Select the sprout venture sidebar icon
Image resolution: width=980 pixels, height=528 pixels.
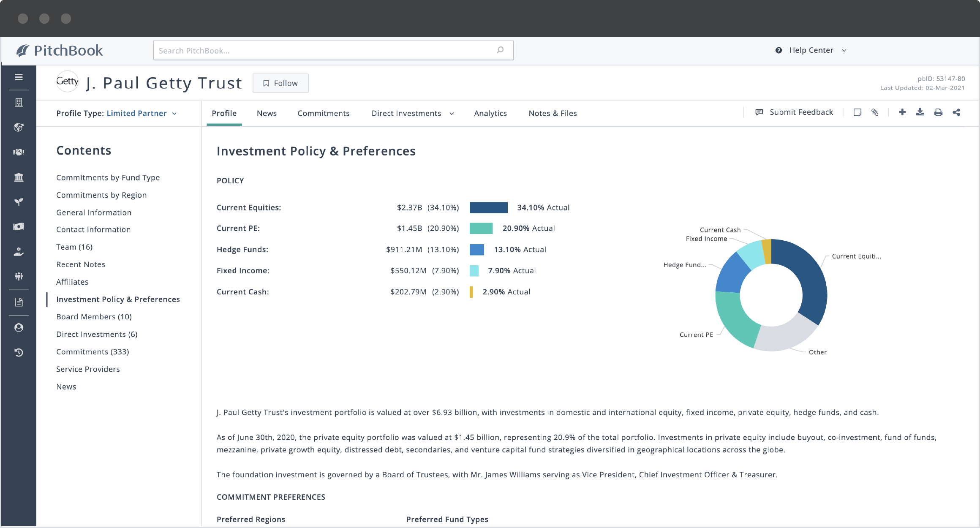tap(19, 201)
